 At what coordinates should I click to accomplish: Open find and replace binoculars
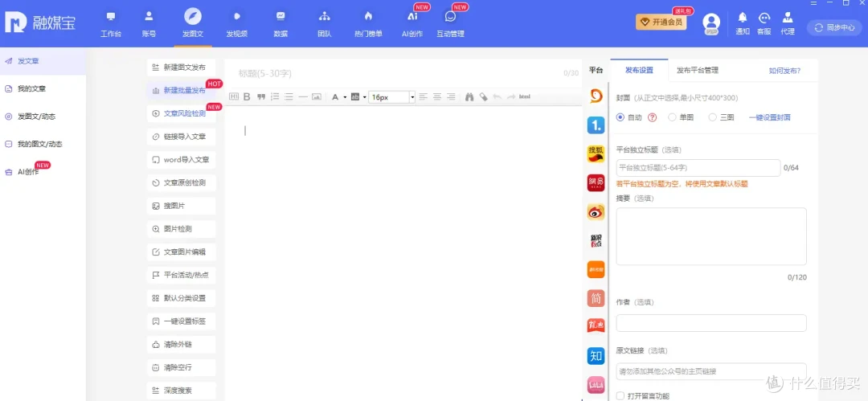pos(469,97)
